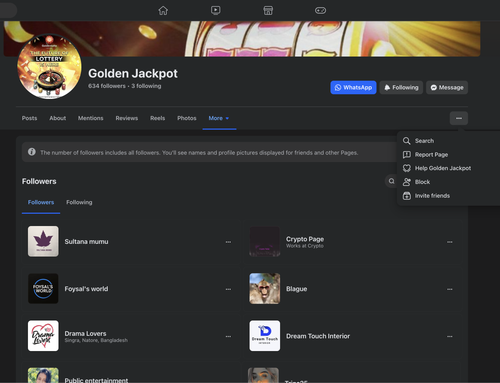Open the Facebook Home icon

tap(163, 11)
